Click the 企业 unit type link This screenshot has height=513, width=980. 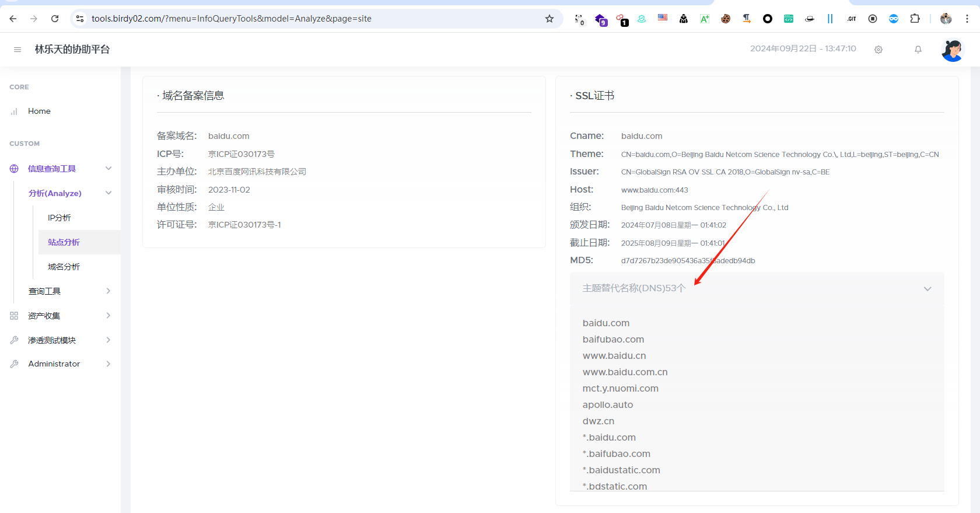point(216,207)
